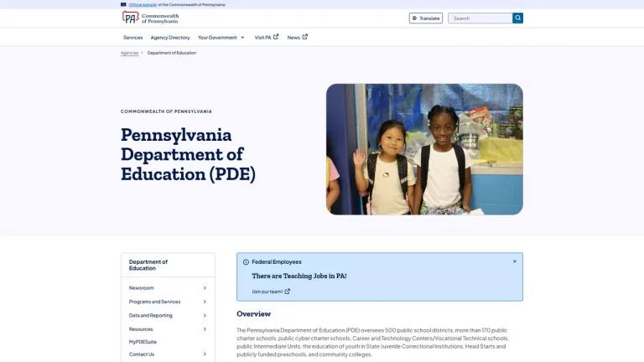
Task: Open the Join our team link
Action: coord(267,292)
